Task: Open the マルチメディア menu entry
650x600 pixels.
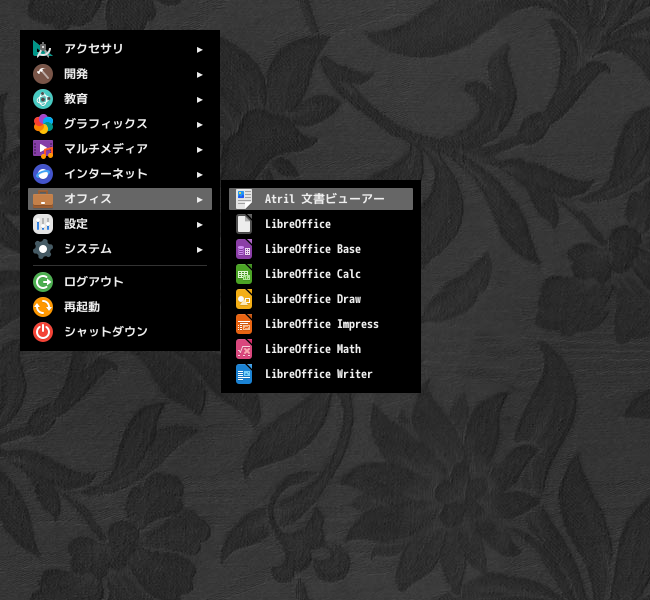Action: click(x=120, y=149)
